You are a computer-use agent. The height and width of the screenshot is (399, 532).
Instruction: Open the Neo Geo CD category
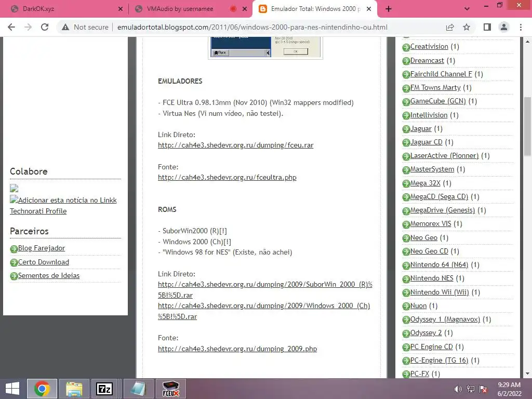pos(429,251)
